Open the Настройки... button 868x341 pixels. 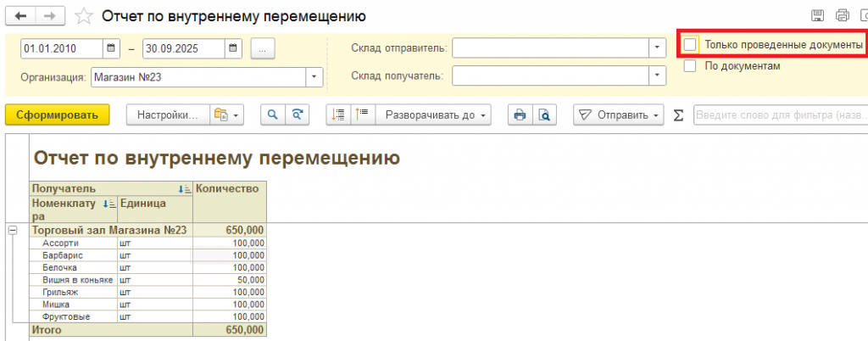click(168, 115)
